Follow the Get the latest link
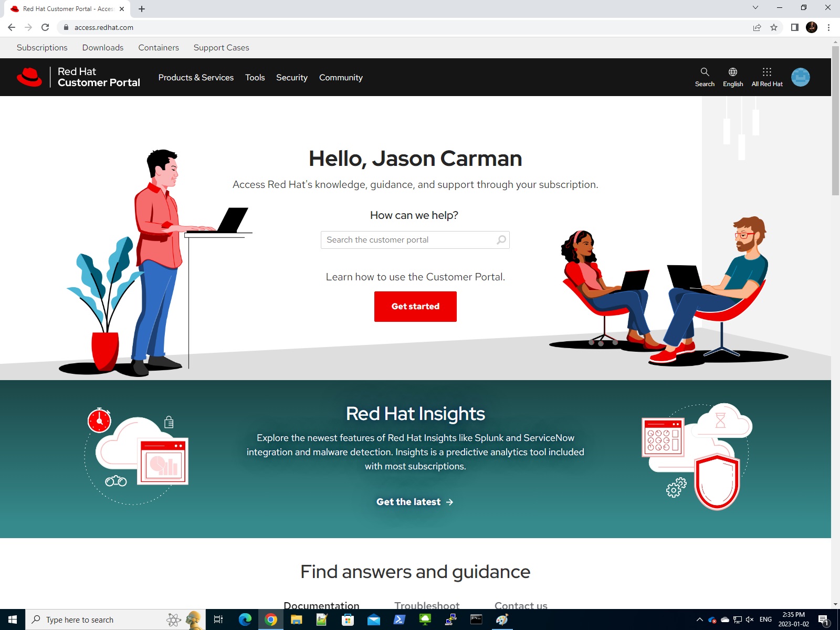Image resolution: width=840 pixels, height=630 pixels. coord(415,502)
